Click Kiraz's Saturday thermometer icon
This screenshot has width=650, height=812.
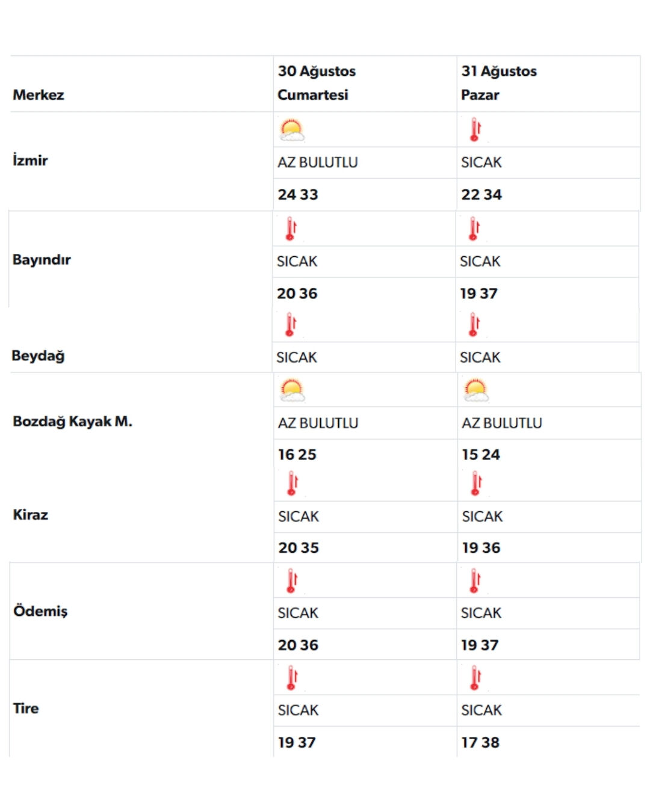point(292,484)
